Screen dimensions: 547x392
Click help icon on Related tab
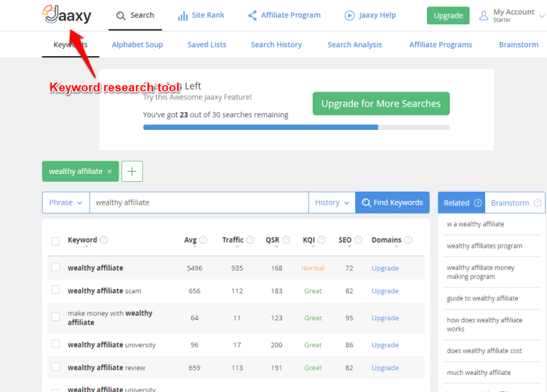478,202
